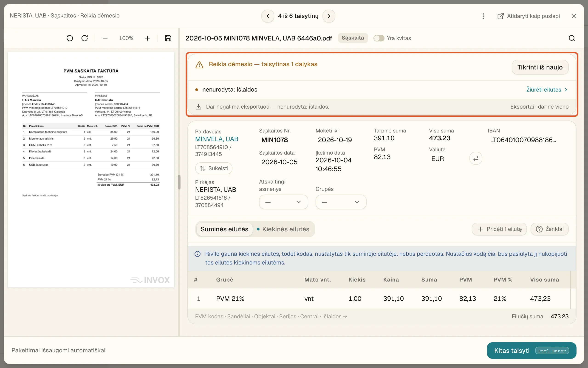Toggle the Yra kvitas switch
The image size is (588, 368).
379,38
